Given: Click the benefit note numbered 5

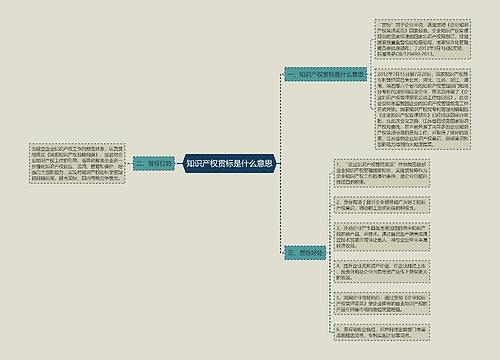Looking at the screenshot, I should 382,303.
